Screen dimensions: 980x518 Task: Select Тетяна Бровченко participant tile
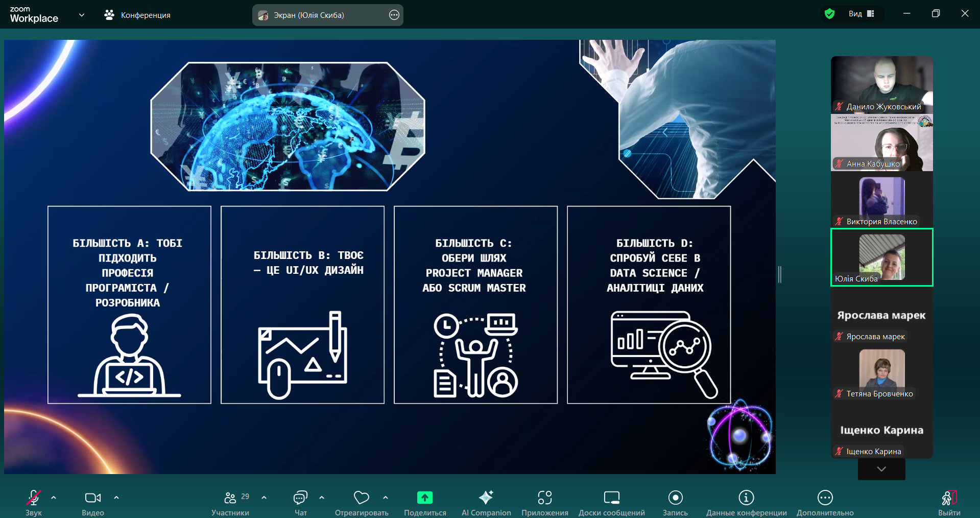pos(882,372)
